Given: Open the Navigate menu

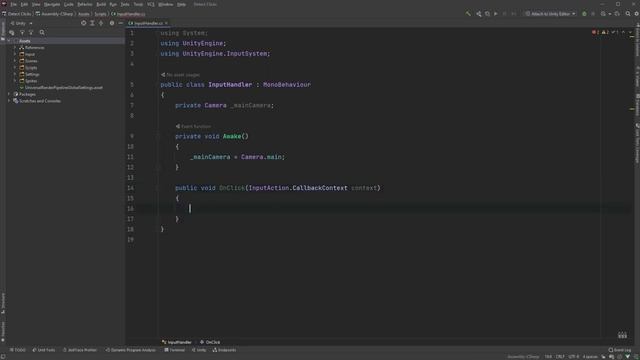Looking at the screenshot, I should point(52,4).
